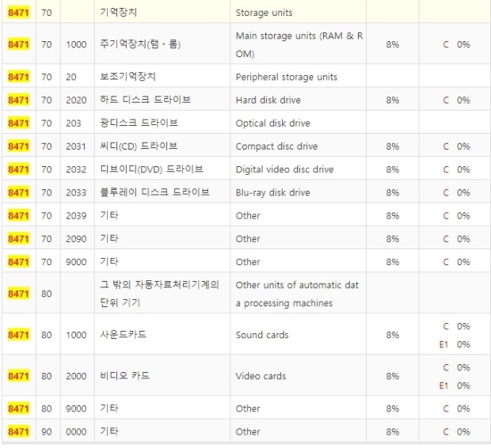Click 'Digital video disc drive' text
This screenshot has width=491, height=448.
tap(284, 169)
